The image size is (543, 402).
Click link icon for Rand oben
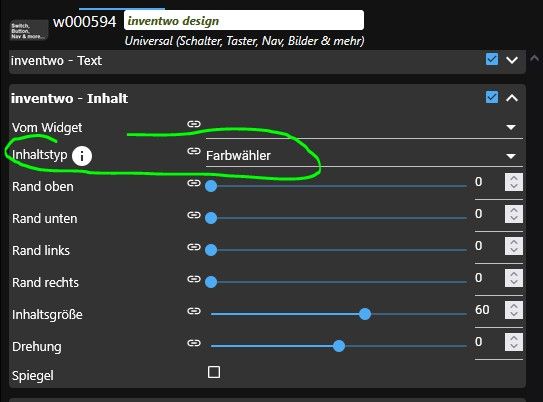point(194,183)
